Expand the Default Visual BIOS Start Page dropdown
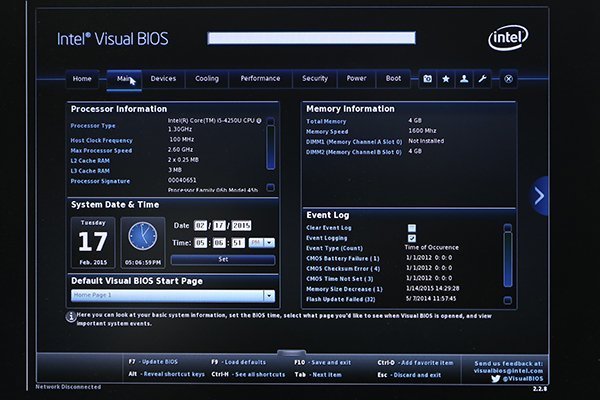This screenshot has height=400, width=600. [x=269, y=295]
